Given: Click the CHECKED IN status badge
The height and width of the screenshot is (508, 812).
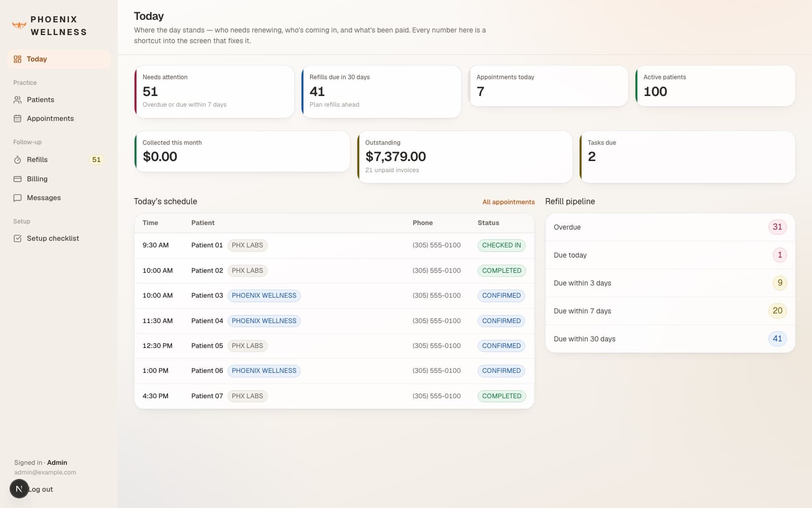Looking at the screenshot, I should [x=501, y=245].
